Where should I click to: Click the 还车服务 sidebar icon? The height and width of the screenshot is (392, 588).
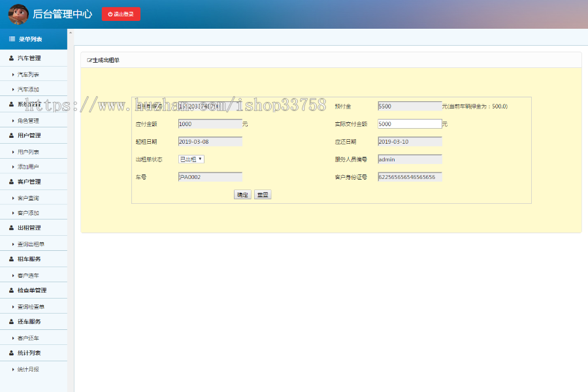point(10,321)
